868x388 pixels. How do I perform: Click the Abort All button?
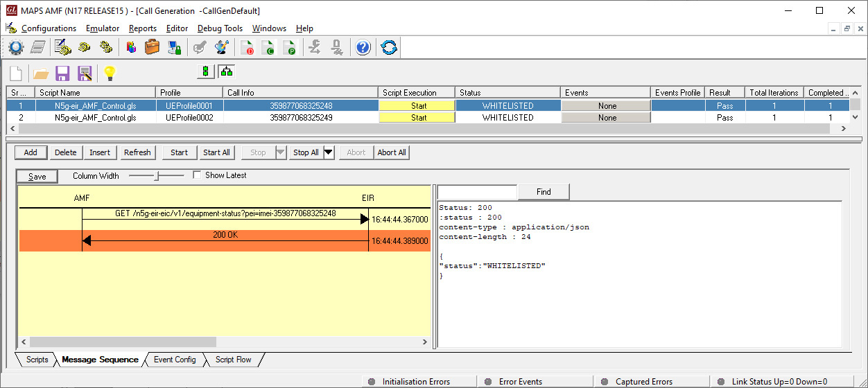392,152
